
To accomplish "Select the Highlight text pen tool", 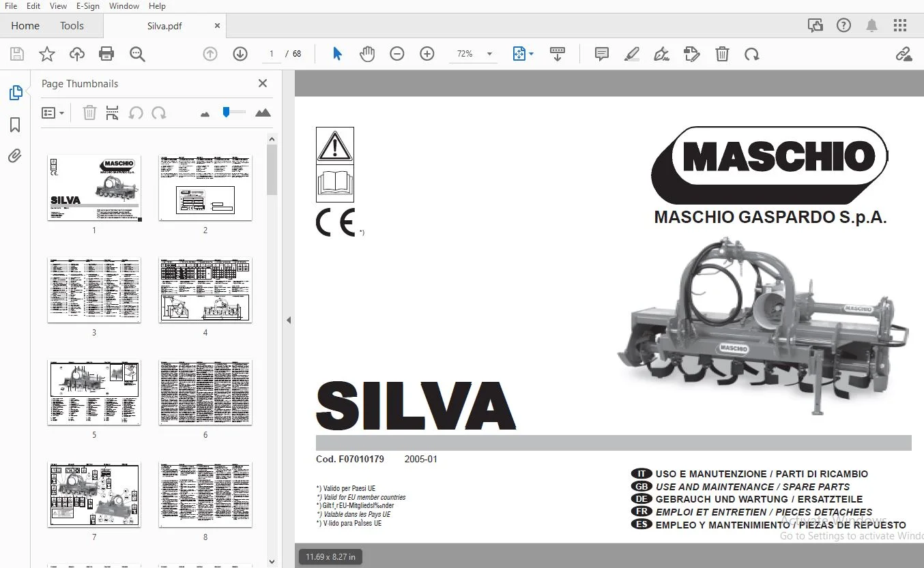I will 632,54.
